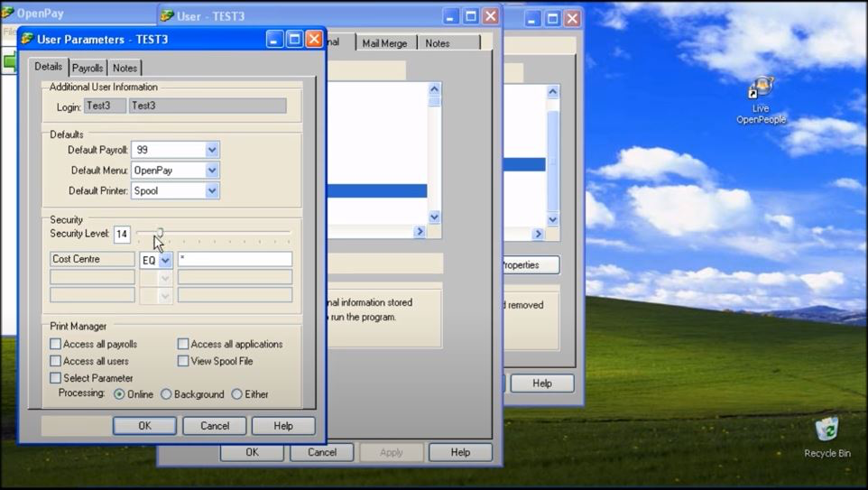Open Notes tab in User Parameters
This screenshot has height=490, width=868.
click(125, 68)
